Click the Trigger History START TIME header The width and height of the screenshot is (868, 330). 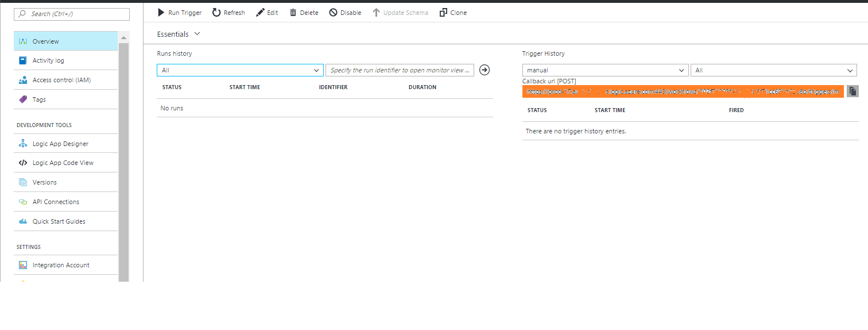click(x=610, y=110)
